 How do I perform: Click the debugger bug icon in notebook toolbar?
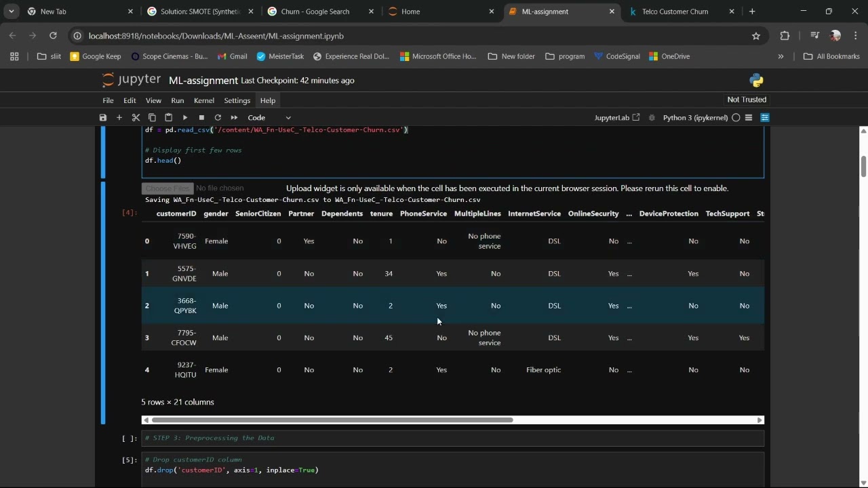tap(652, 118)
